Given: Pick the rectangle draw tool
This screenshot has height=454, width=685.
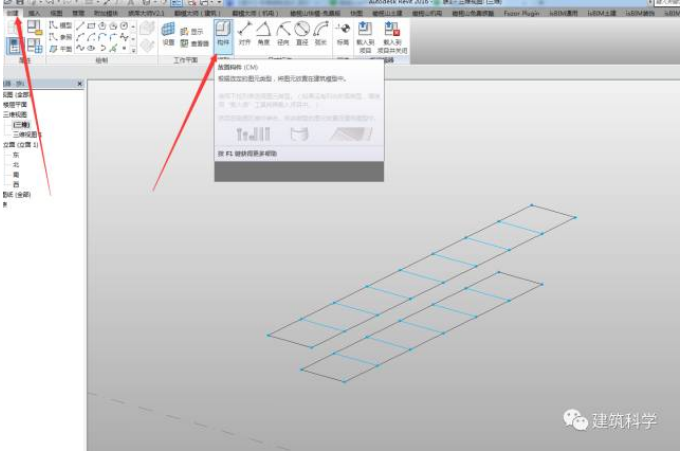Looking at the screenshot, I should 91,26.
